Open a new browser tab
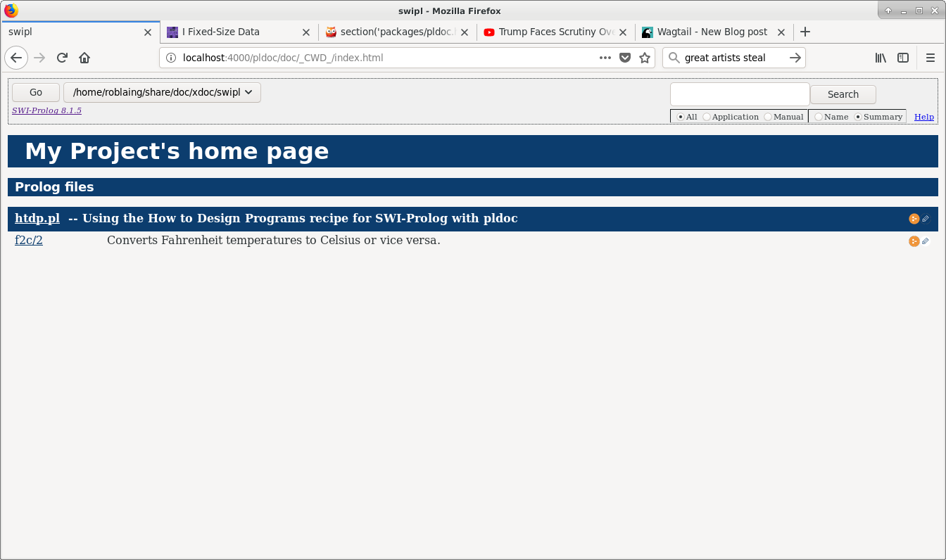Screen dimensions: 946x560 (x=805, y=32)
